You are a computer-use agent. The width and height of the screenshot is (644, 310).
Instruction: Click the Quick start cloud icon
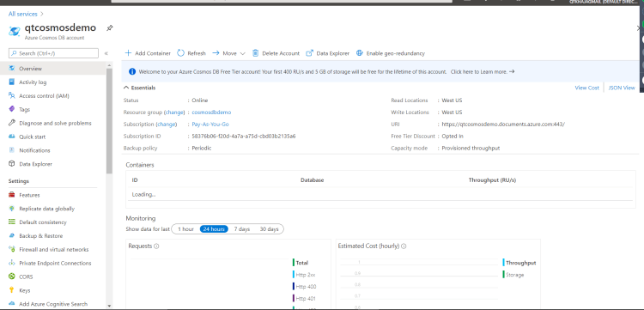pyautogui.click(x=12, y=137)
